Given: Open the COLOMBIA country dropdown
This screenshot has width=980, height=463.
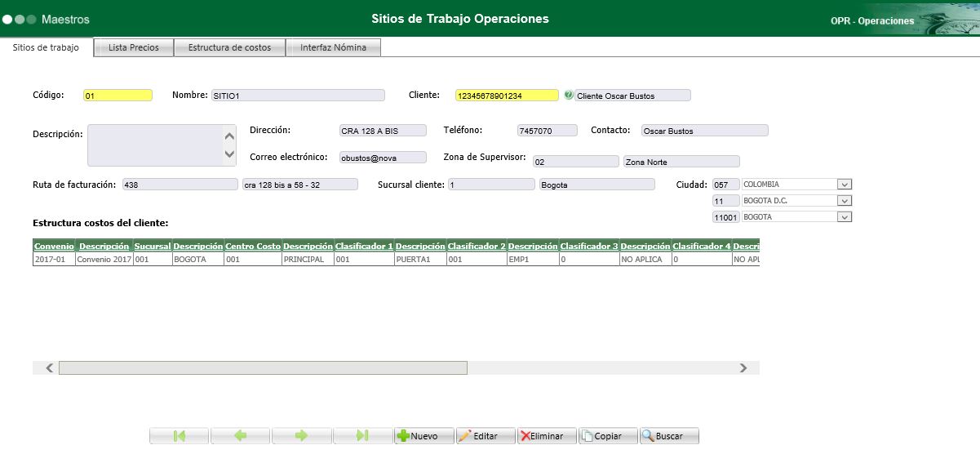Looking at the screenshot, I should click(x=845, y=185).
